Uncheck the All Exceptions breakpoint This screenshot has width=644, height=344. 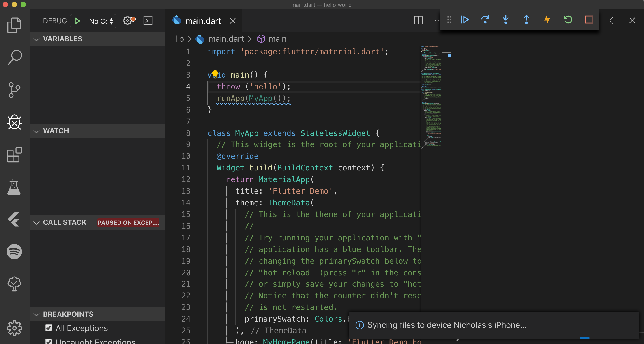(x=49, y=328)
